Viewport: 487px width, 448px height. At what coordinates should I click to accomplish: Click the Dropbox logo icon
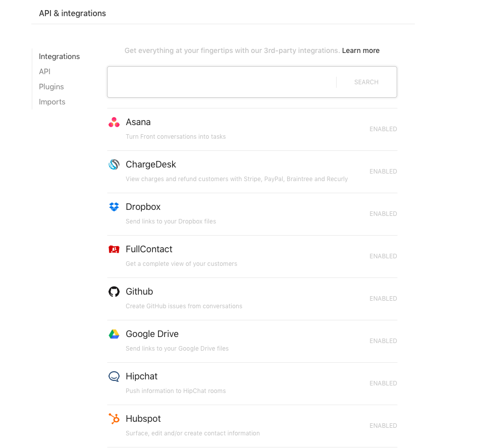click(114, 207)
